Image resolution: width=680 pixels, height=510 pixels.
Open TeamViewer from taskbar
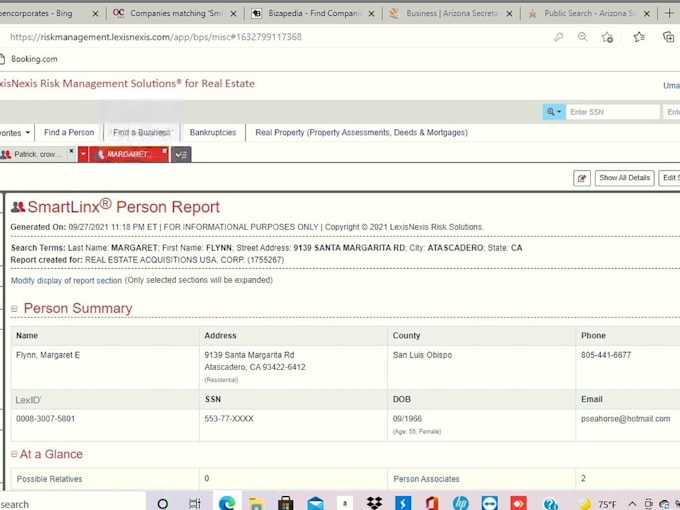click(x=490, y=503)
